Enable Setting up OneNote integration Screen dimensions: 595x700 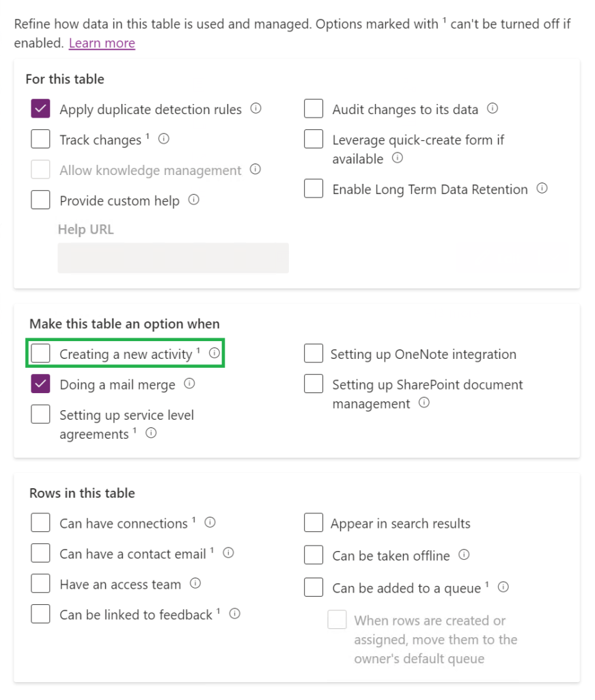[x=314, y=353]
